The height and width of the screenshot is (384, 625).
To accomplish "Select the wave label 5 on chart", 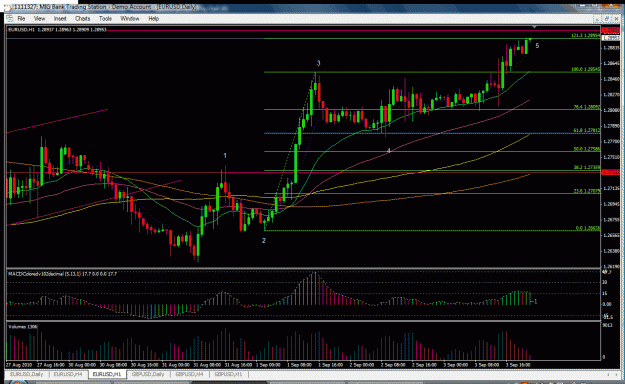I will click(x=537, y=46).
